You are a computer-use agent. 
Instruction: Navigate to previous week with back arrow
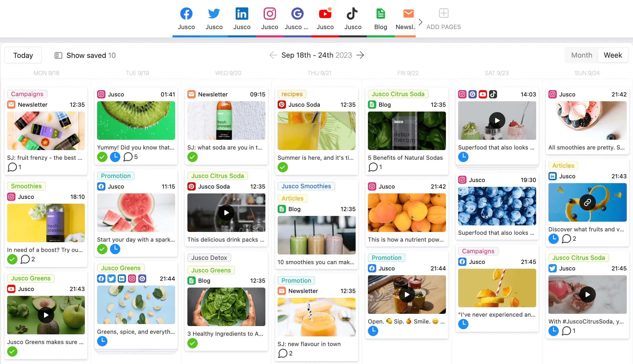273,55
